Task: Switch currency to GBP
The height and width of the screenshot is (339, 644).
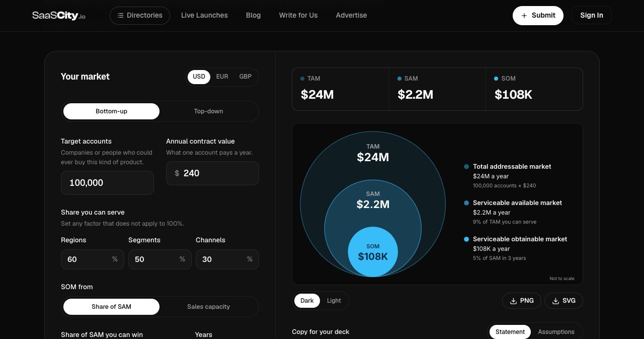Action: tap(245, 77)
